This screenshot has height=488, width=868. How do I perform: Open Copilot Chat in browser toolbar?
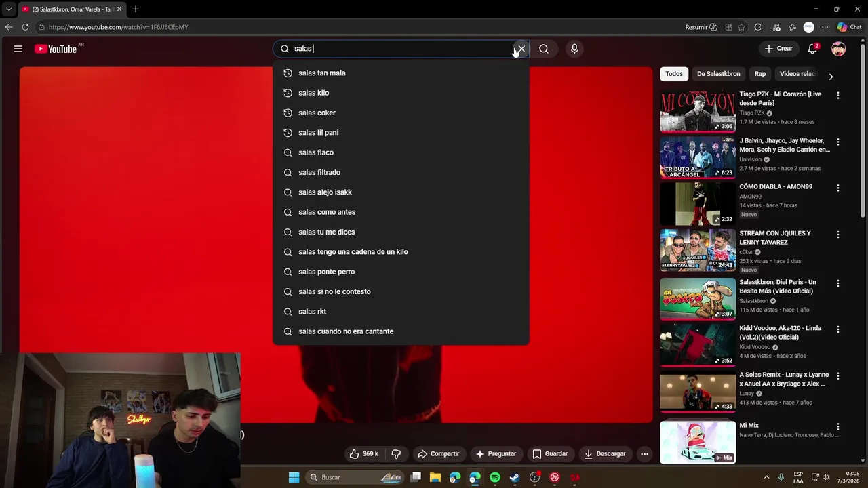coord(850,27)
